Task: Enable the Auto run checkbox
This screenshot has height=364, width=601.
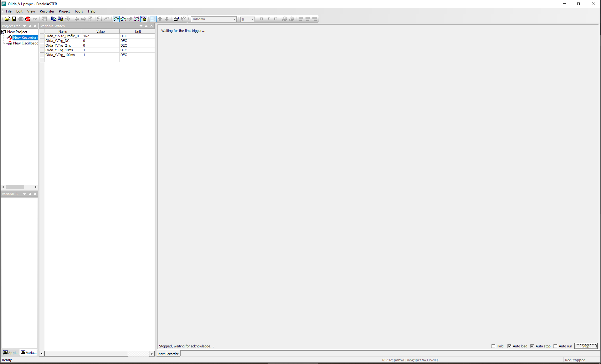Action: pyautogui.click(x=556, y=346)
